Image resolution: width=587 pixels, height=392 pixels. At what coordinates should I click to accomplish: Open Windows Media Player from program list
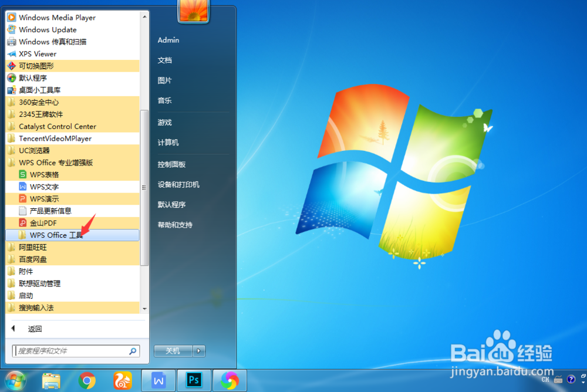pos(73,17)
